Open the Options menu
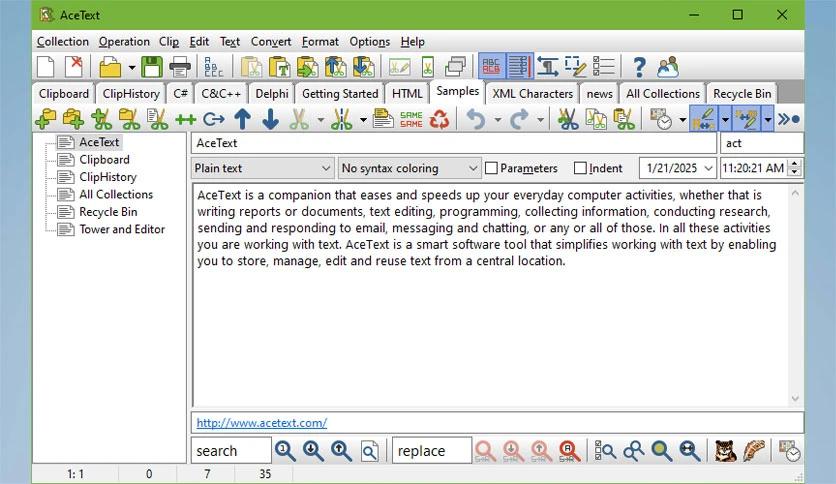 tap(369, 42)
